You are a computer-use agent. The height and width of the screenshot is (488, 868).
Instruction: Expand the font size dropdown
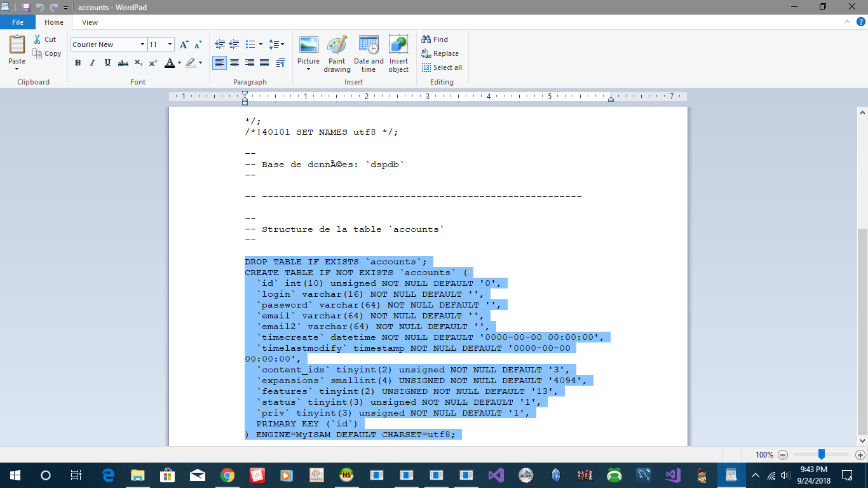(170, 44)
